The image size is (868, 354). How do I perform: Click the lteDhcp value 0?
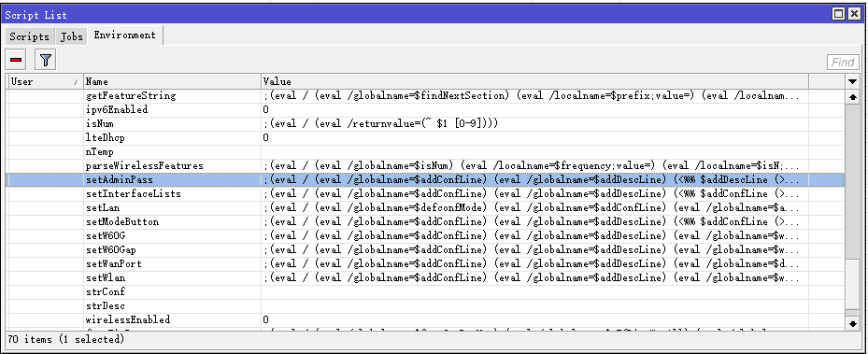pyautogui.click(x=266, y=137)
